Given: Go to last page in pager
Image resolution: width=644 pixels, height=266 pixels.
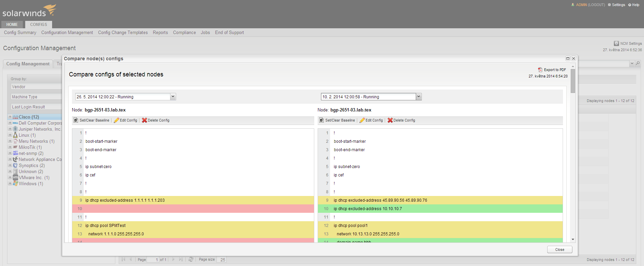Looking at the screenshot, I should (181, 259).
